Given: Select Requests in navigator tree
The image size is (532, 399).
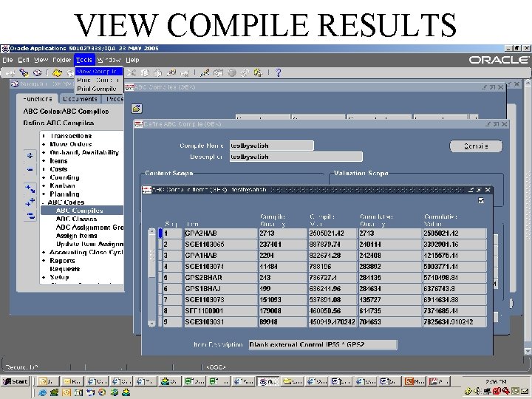Looking at the screenshot, I should pyautogui.click(x=64, y=269).
